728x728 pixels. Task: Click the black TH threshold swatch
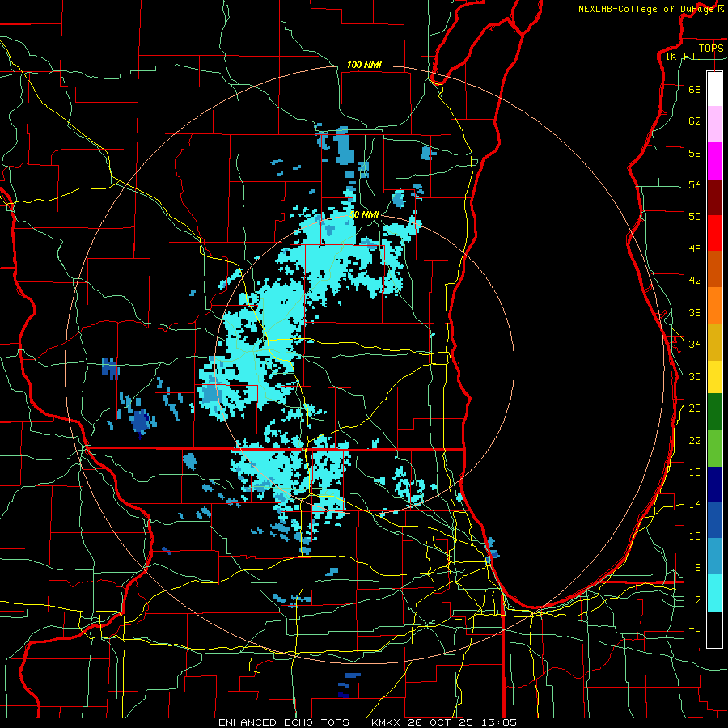[x=714, y=629]
